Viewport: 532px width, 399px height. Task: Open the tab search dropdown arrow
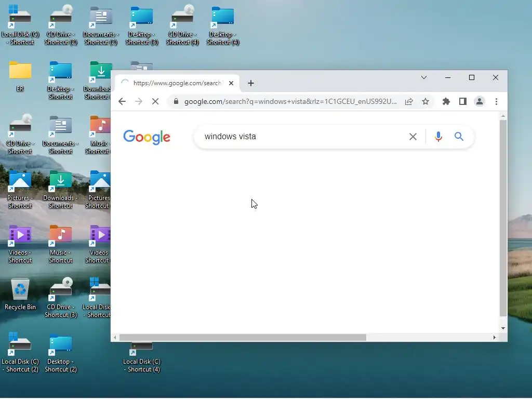424,78
